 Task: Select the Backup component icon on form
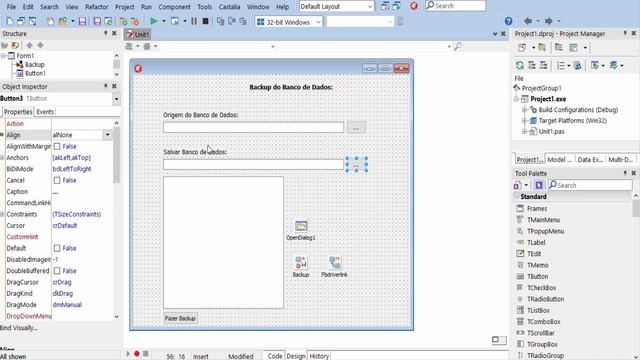click(x=301, y=263)
